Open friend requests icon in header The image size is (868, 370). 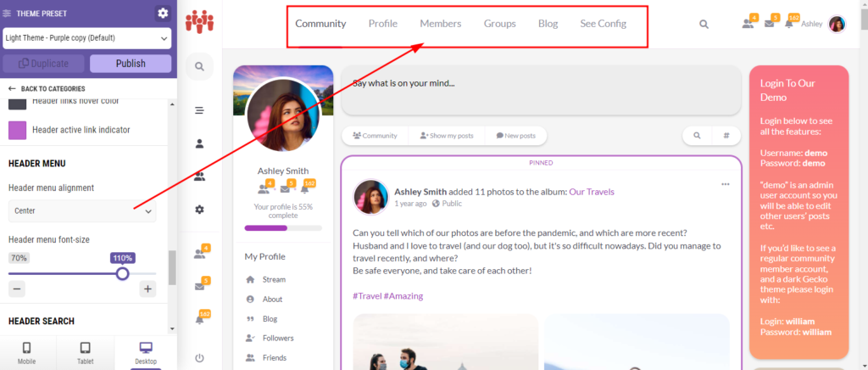click(x=748, y=24)
